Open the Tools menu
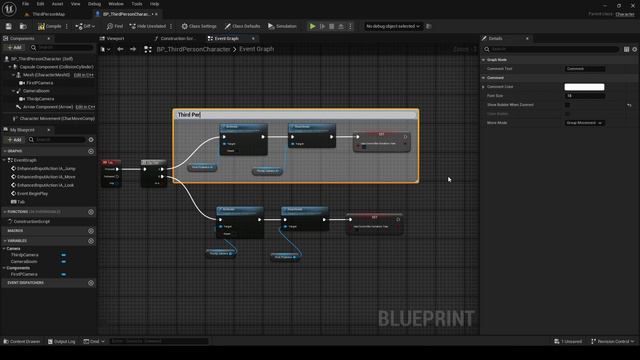Screen dimensions: 640x360 click(x=137, y=4)
